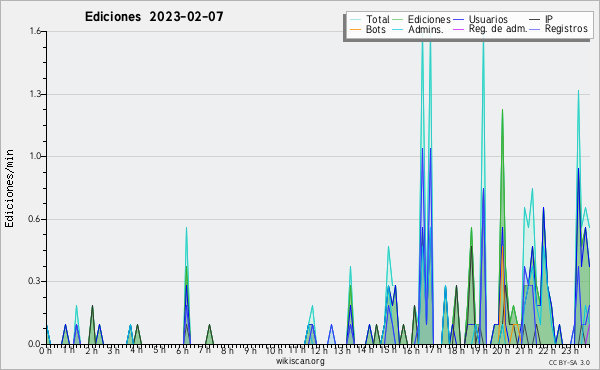Click the 0.3 y-axis value
The height and width of the screenshot is (370, 600).
[35, 281]
